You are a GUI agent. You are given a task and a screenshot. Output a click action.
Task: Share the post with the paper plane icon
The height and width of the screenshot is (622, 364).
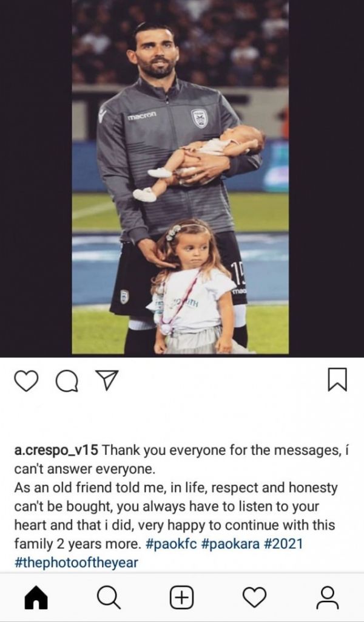click(x=106, y=380)
